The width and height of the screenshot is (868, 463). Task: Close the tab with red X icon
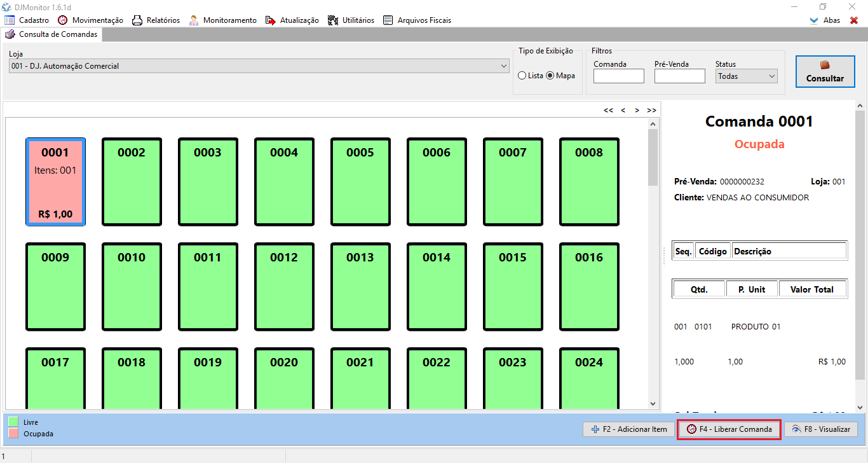click(854, 20)
